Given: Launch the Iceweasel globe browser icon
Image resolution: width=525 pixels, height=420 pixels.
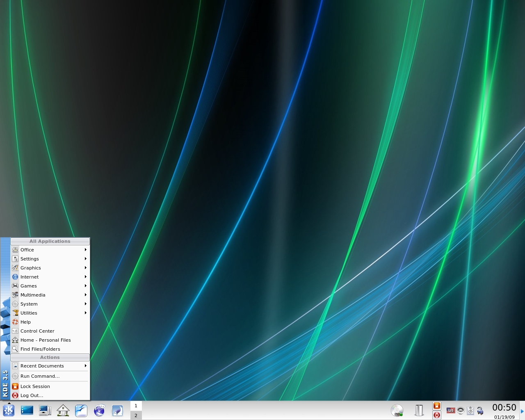Looking at the screenshot, I should pos(99,410).
